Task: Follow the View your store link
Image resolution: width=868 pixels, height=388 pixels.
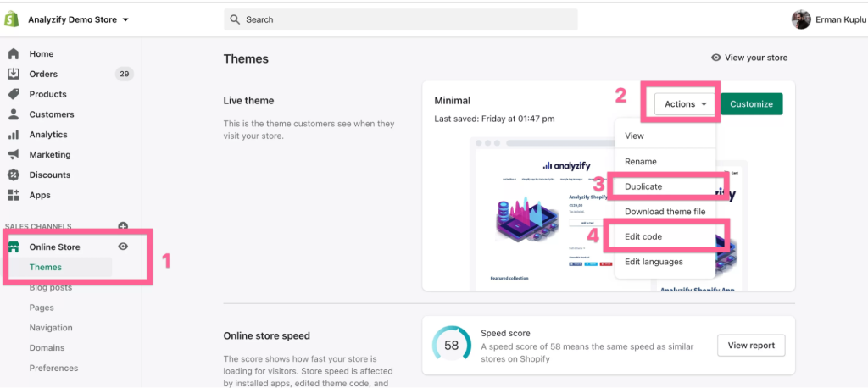Action: tap(749, 58)
